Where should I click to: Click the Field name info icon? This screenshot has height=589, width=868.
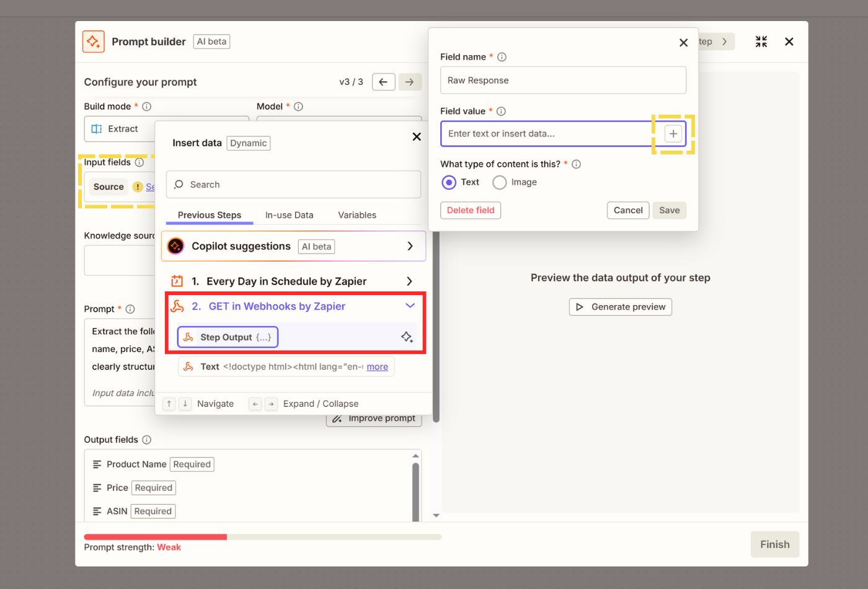[502, 57]
